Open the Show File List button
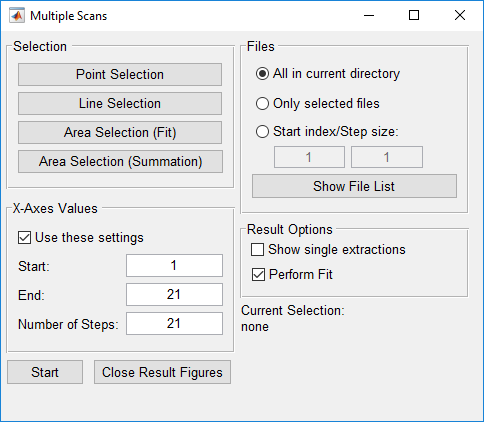Viewport: 484px width, 422px height. click(x=354, y=186)
